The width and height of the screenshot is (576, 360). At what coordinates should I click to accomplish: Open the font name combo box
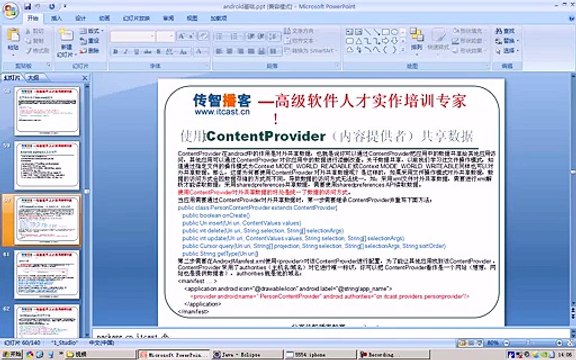tap(132, 36)
